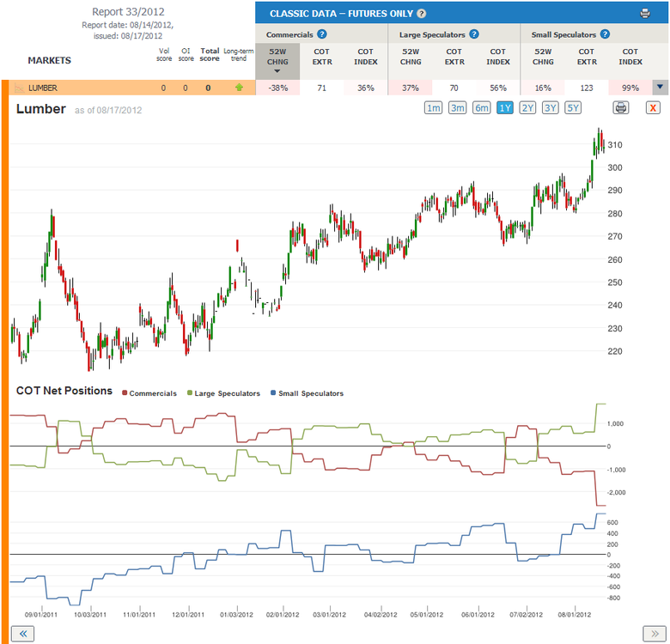Screen dimensions: 670x644
Task: Collapse the Lumber row with the dark arrow
Action: tap(661, 87)
